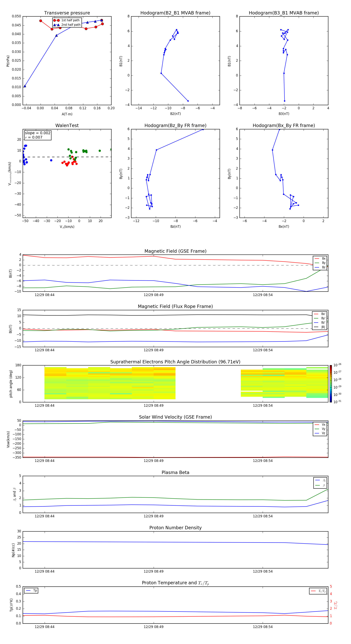Select the red 'Te/Tp' legend entry

pyautogui.click(x=318, y=591)
